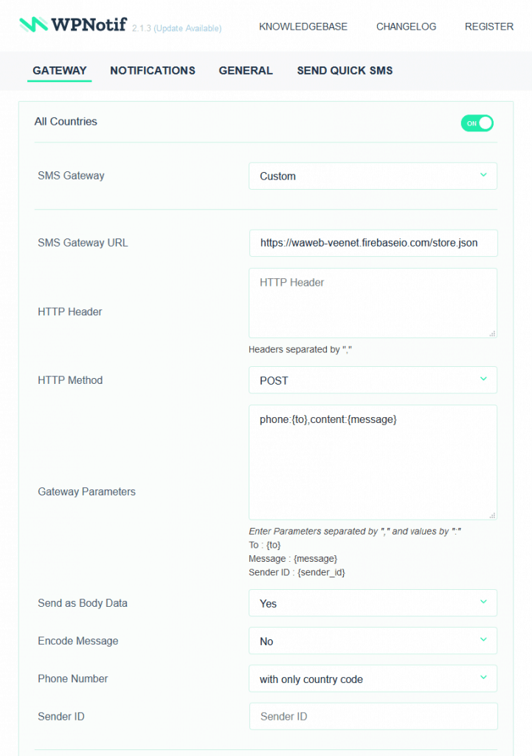
Task: Open the Encode Message dropdown
Action: pos(373,641)
